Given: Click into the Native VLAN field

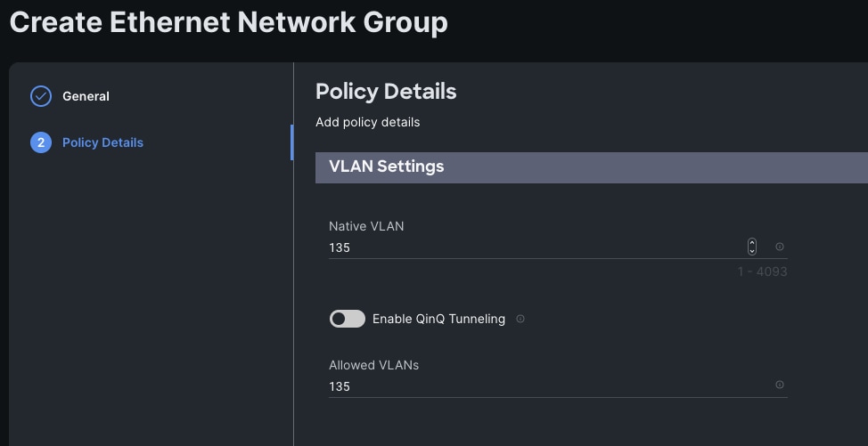Looking at the screenshot, I should point(535,247).
